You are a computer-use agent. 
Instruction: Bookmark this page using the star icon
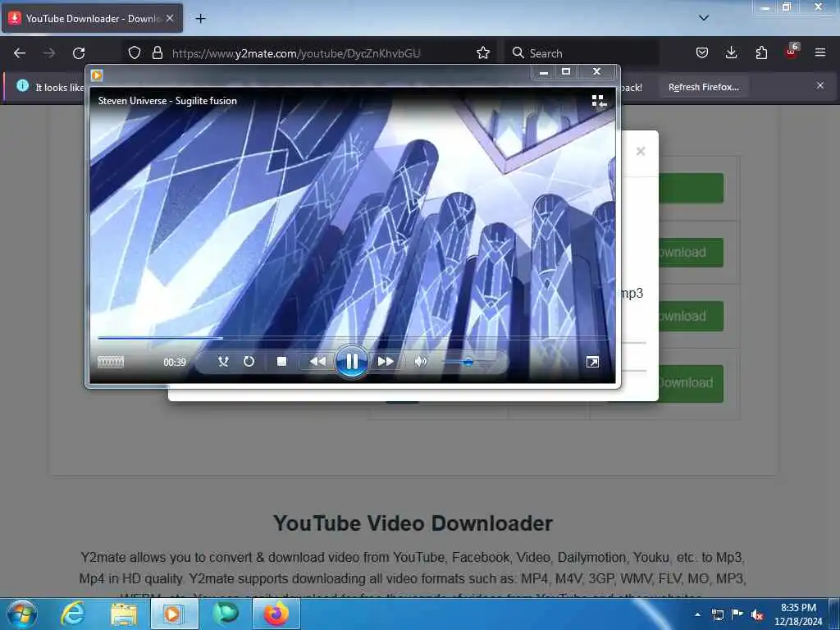[483, 52]
